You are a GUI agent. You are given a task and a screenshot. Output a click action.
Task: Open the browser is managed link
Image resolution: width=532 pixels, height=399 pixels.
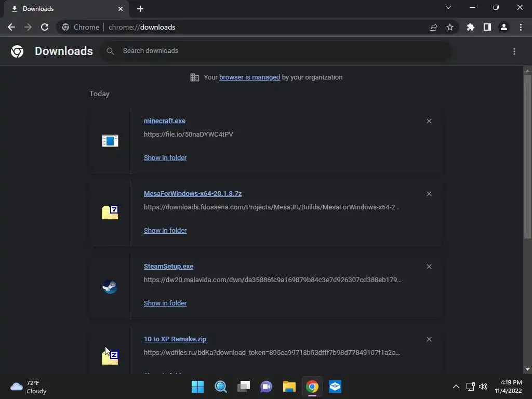(250, 77)
